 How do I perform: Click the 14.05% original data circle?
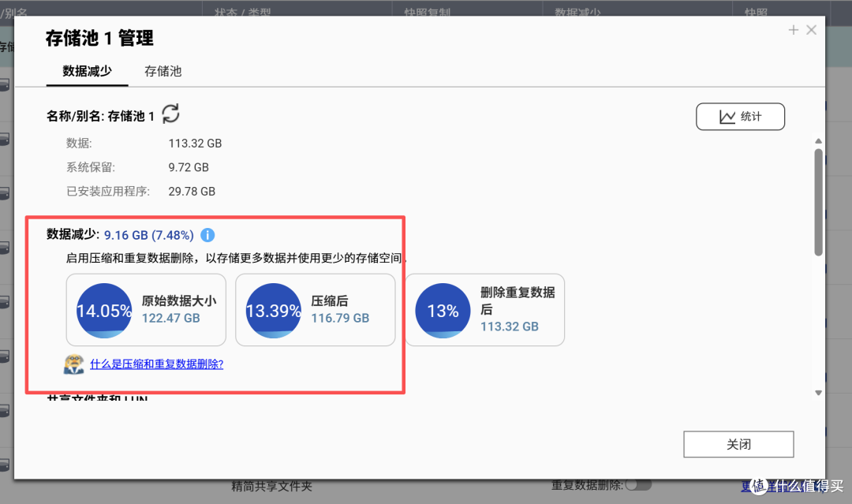[104, 311]
